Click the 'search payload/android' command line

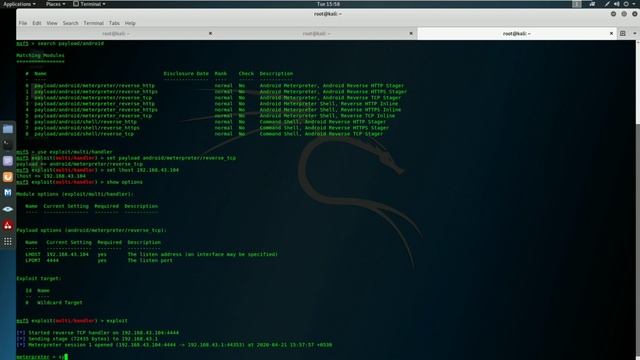(x=60, y=43)
